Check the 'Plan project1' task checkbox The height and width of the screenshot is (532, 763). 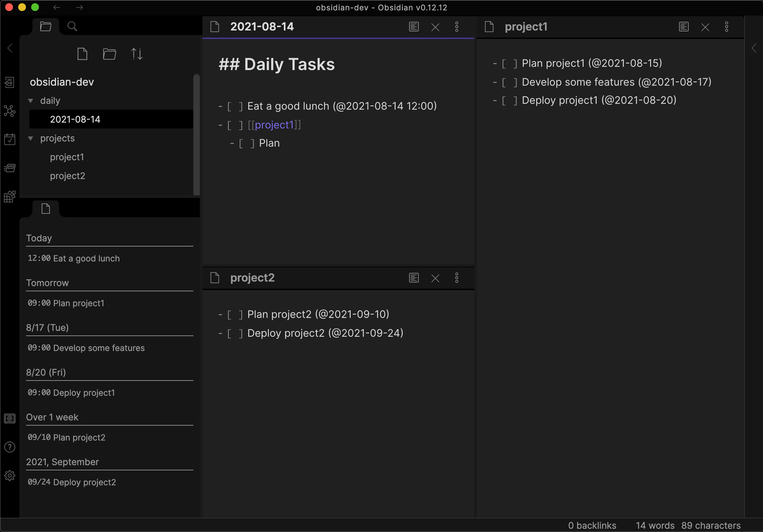[509, 64]
